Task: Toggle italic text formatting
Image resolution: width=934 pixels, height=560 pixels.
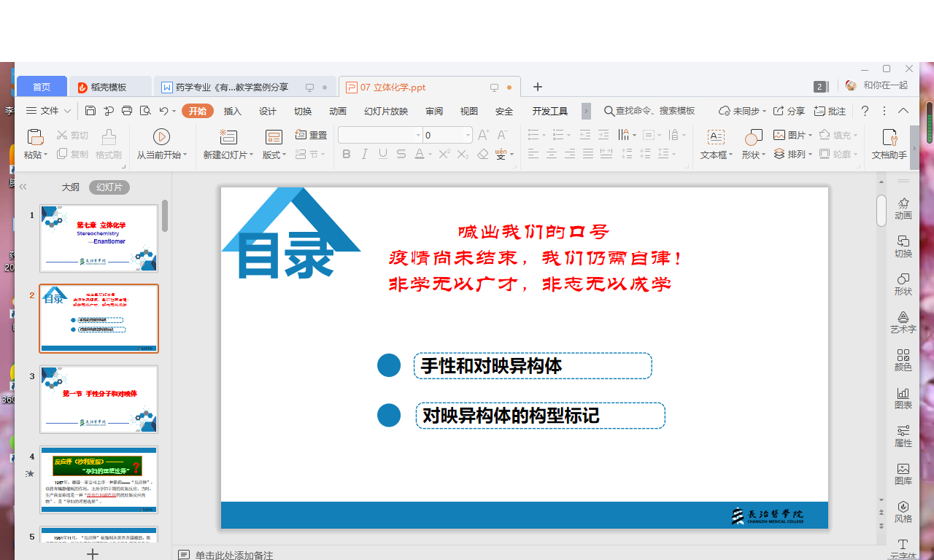Action: tap(365, 154)
